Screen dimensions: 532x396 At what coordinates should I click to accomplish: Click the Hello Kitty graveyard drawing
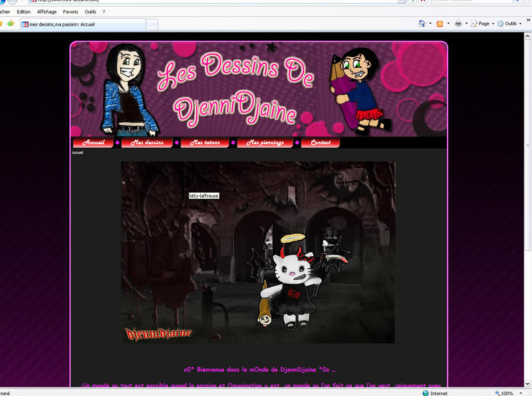(x=258, y=252)
